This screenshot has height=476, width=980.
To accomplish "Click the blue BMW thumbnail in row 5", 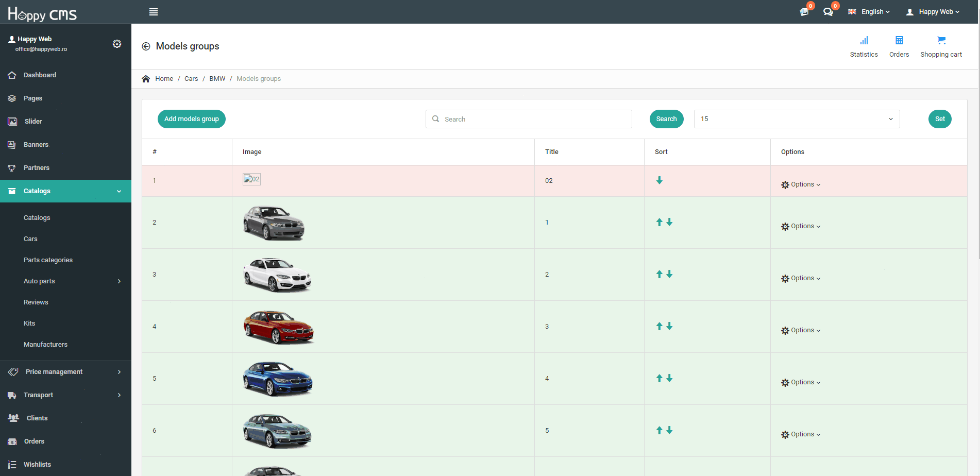I will pyautogui.click(x=278, y=379).
